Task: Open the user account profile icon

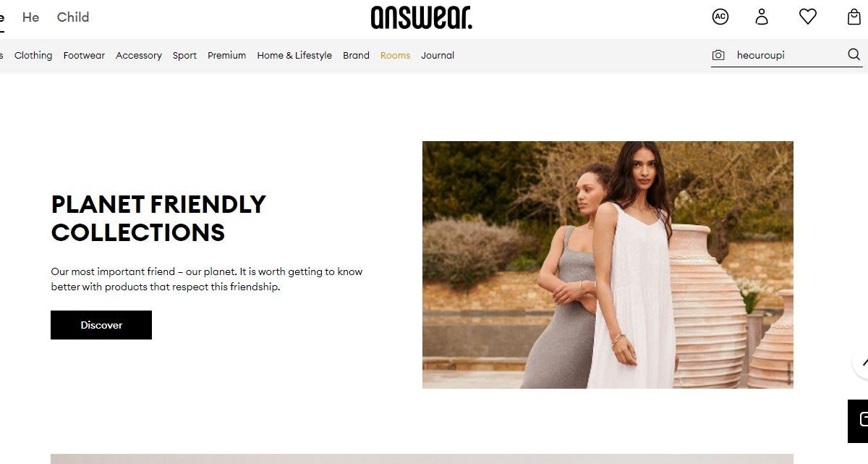Action: [762, 17]
